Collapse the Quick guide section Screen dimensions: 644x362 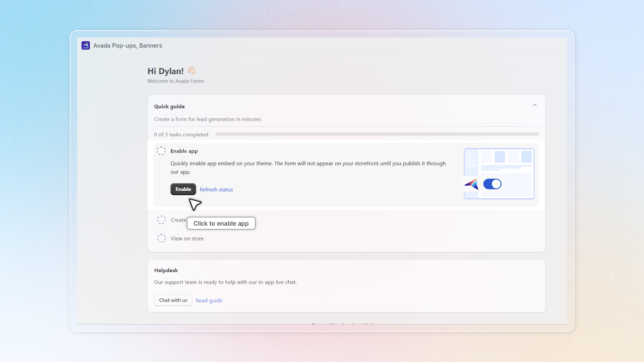click(x=535, y=105)
